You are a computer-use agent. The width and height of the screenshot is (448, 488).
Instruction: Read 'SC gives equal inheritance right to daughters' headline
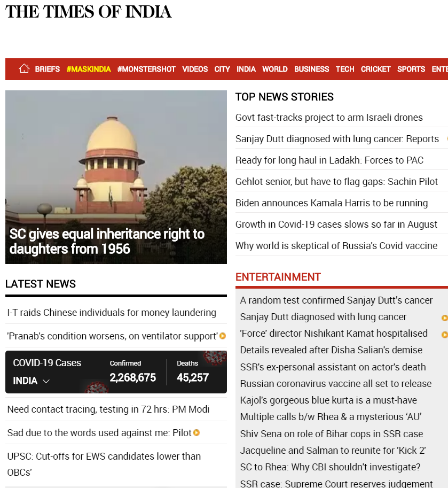[x=107, y=242]
